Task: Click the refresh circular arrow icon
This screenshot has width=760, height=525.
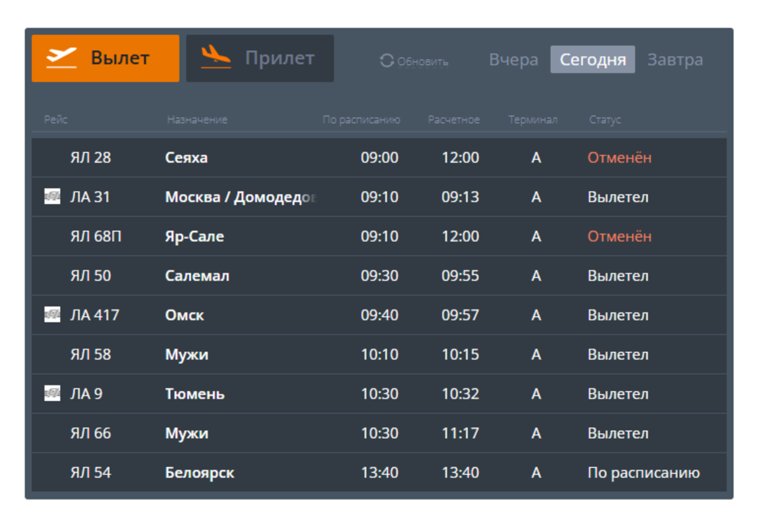Action: (387, 61)
